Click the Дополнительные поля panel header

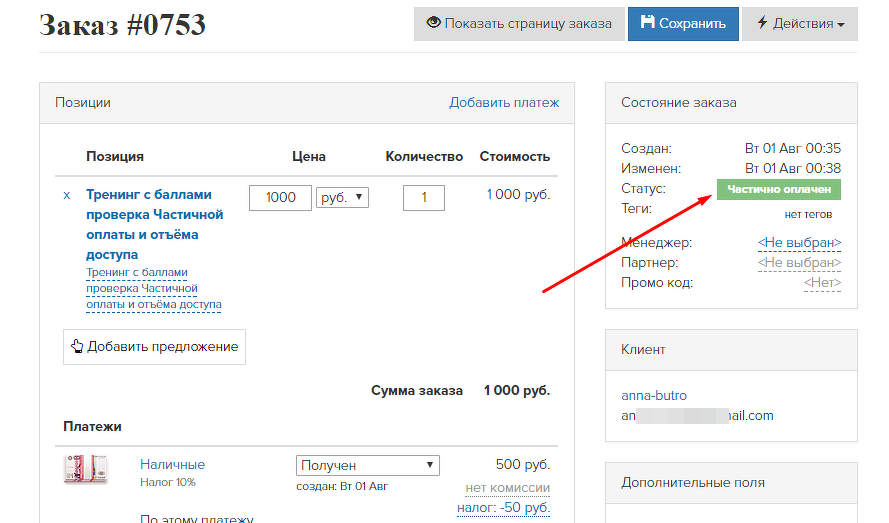731,483
